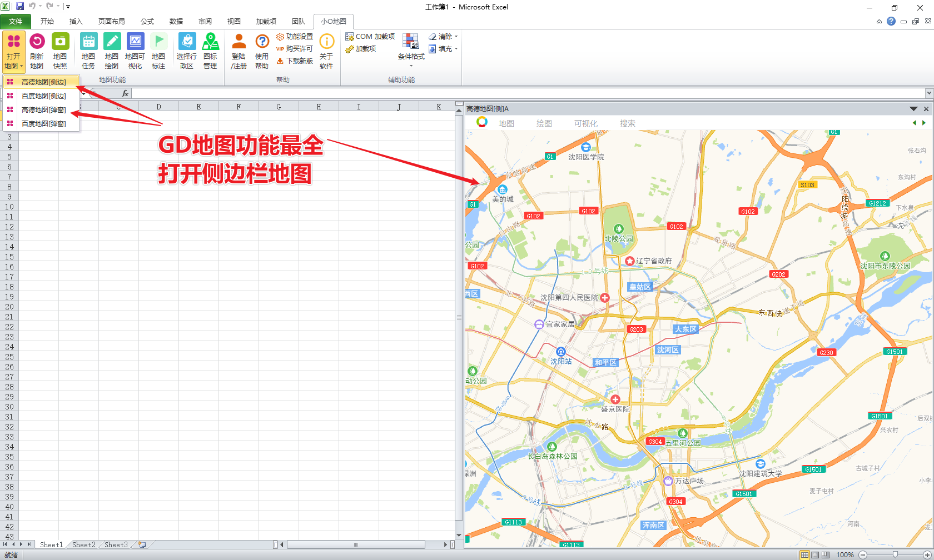This screenshot has height=560, width=934.
Task: Open COM 加载项 dialog
Action: [x=370, y=37]
